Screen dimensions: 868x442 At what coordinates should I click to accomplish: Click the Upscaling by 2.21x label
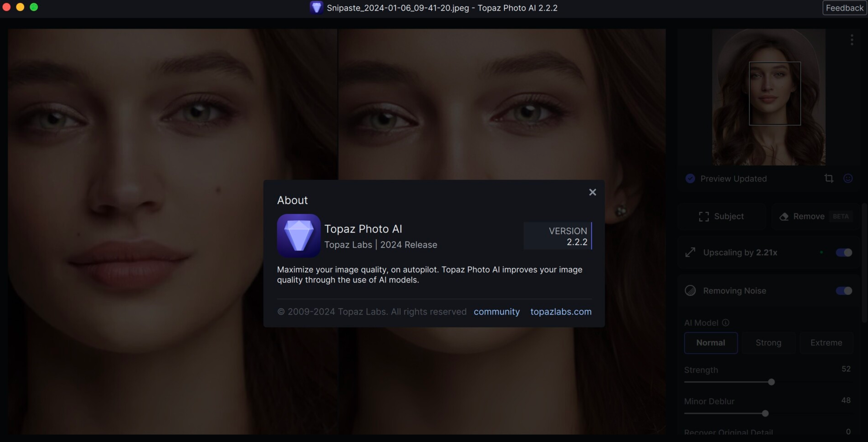(740, 253)
